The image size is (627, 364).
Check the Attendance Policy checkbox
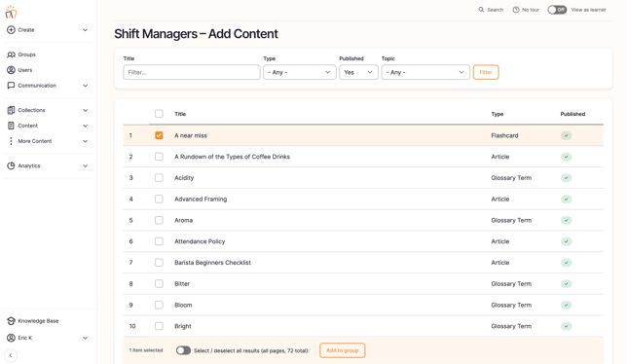click(159, 241)
